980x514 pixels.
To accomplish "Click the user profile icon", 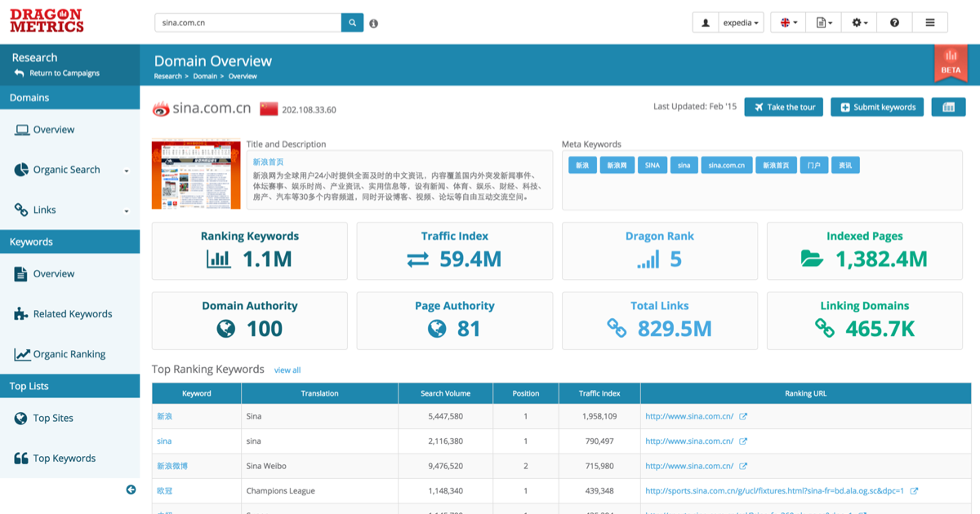I will point(707,22).
